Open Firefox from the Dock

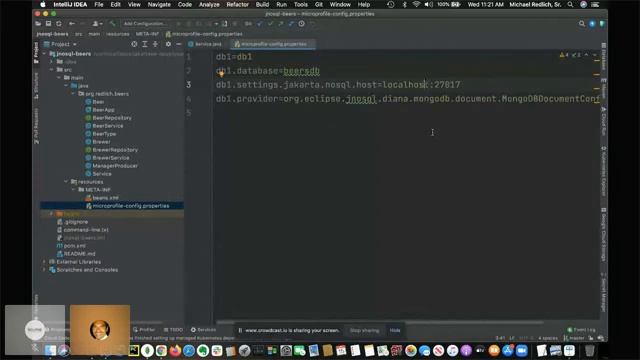(x=175, y=351)
